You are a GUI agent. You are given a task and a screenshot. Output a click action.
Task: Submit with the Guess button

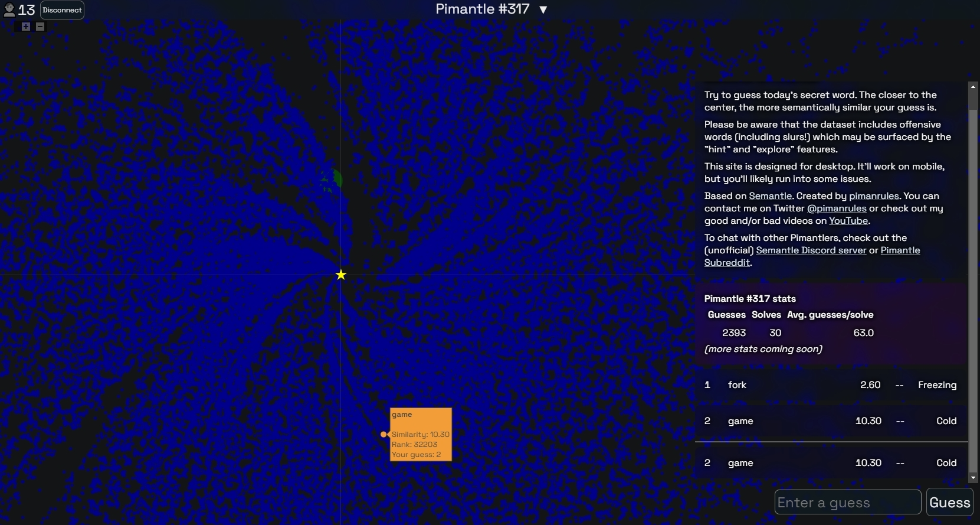tap(949, 502)
